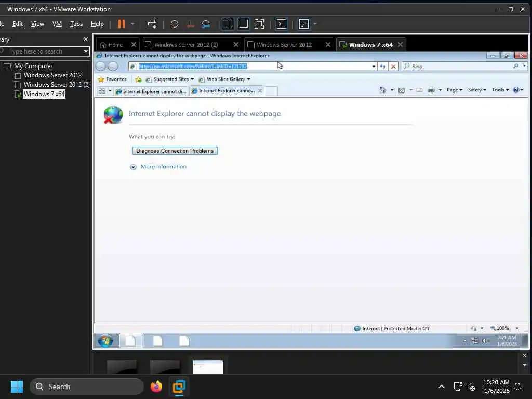
Task: Click VMware Workstation taskbar icon
Action: 179,387
